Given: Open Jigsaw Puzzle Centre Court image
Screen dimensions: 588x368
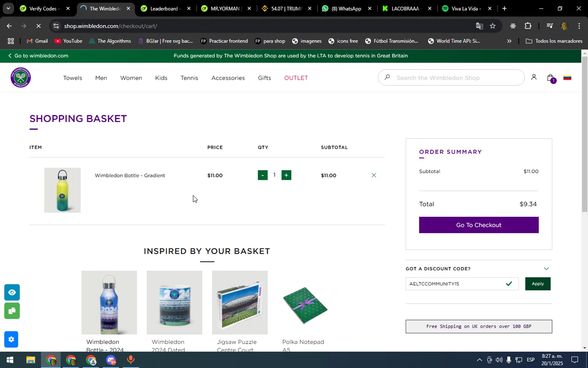Looking at the screenshot, I should (240, 302).
